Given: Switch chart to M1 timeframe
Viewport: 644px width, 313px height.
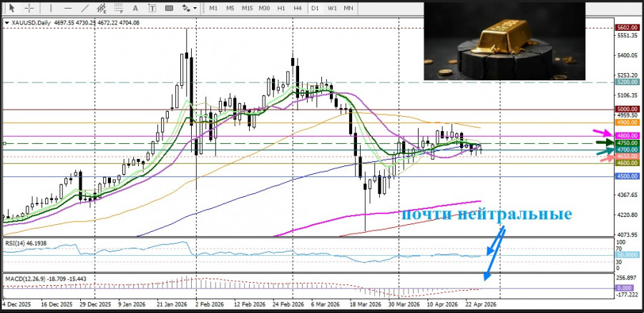Looking at the screenshot, I should click(x=213, y=8).
